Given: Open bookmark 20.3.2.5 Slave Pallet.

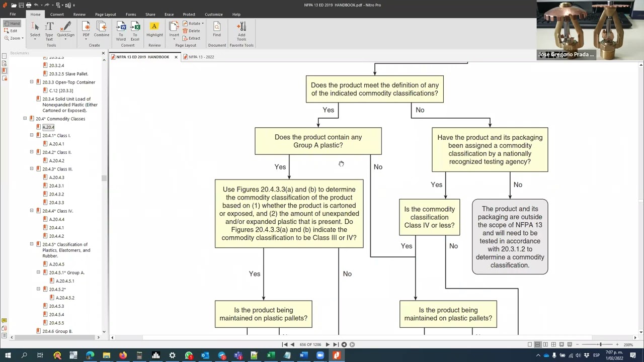Looking at the screenshot, I should [68, 74].
